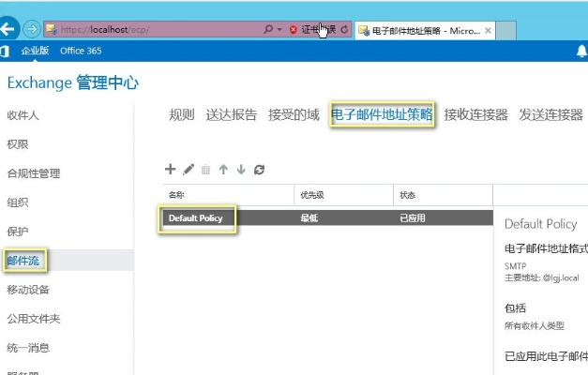Click the down arrow to lower priority

tap(241, 170)
